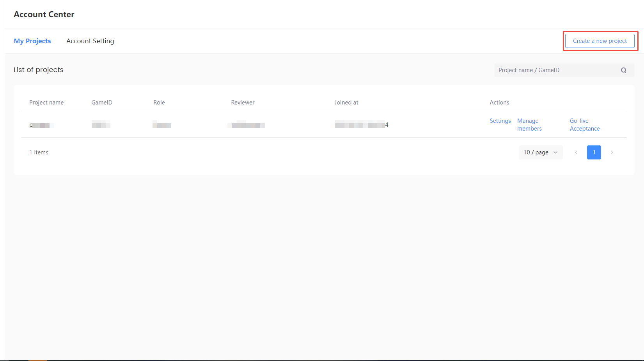
Task: Click the Joined at column header
Action: 346,103
